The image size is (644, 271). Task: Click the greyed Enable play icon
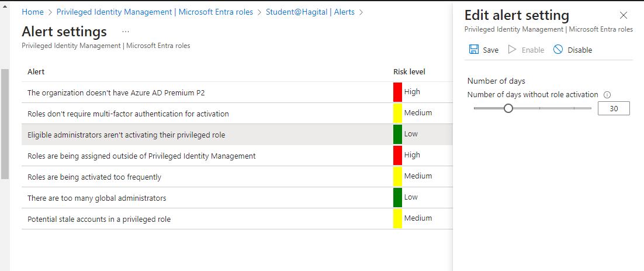coord(513,50)
